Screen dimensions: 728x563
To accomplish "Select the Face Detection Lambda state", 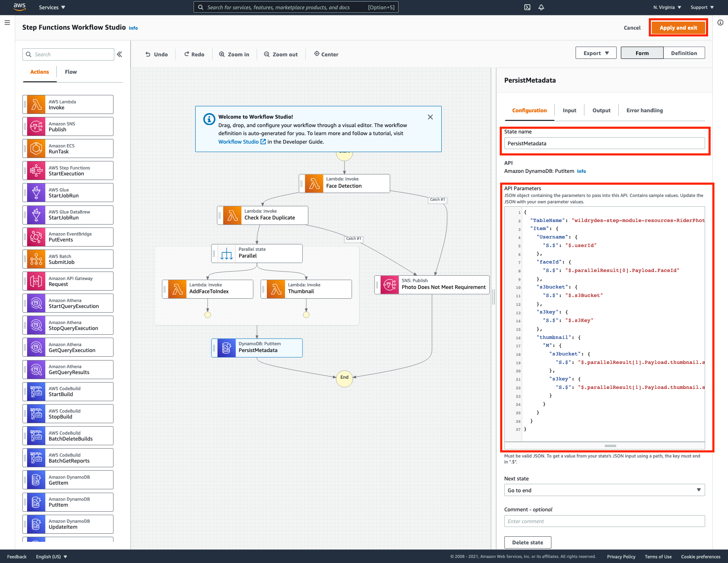I will pyautogui.click(x=344, y=183).
